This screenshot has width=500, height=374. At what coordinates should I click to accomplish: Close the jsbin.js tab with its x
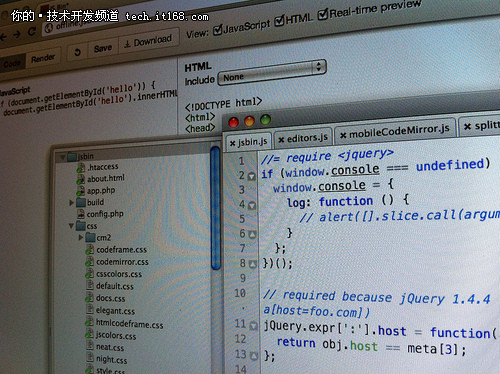(232, 144)
